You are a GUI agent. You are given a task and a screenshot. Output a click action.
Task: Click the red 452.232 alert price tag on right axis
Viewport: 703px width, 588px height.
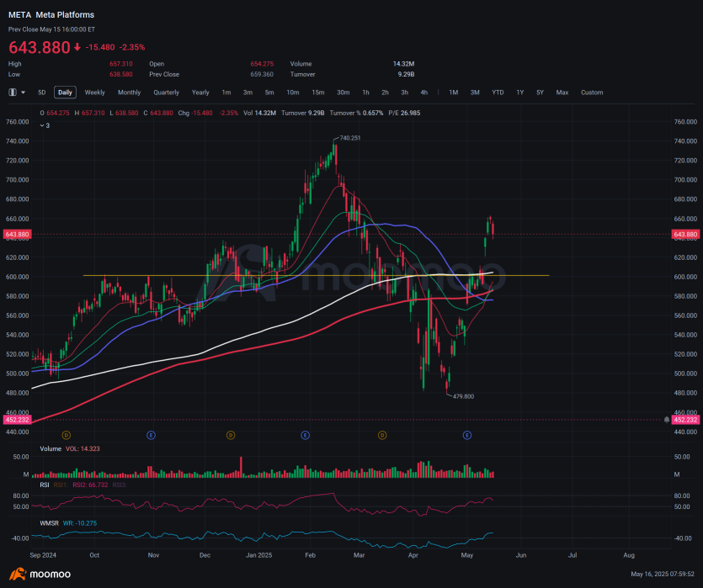(x=685, y=420)
